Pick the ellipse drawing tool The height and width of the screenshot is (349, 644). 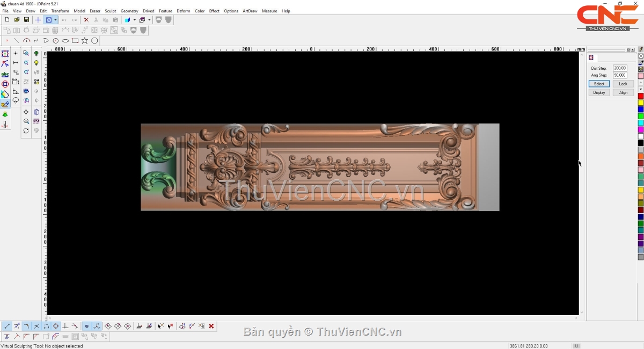point(65,41)
